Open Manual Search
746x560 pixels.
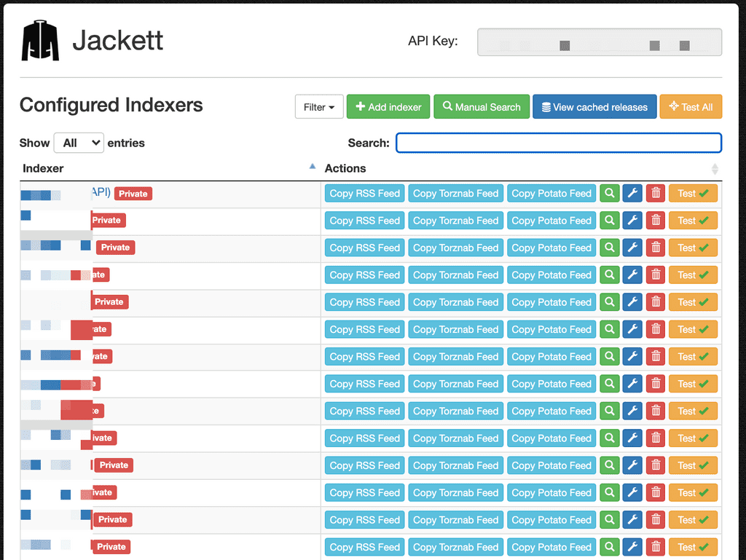482,107
